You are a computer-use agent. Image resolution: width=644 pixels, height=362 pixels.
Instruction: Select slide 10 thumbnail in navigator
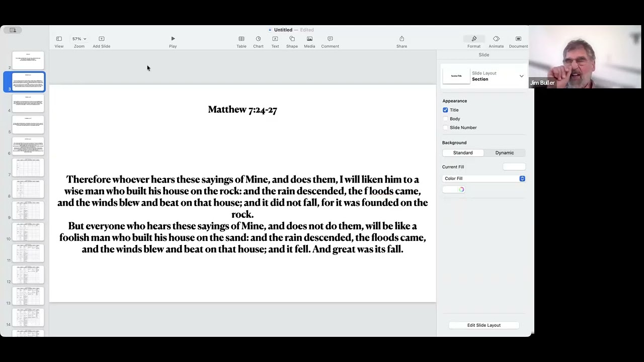point(28,232)
